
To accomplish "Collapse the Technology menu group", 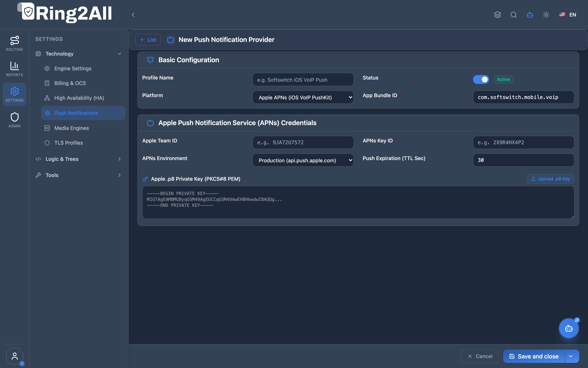I will (x=78, y=54).
